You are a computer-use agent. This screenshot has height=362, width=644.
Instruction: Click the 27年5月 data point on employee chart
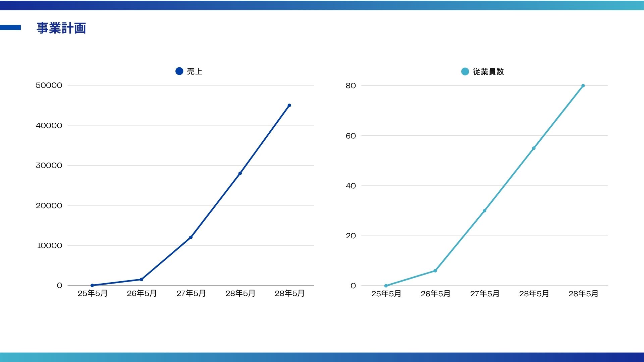pyautogui.click(x=484, y=210)
